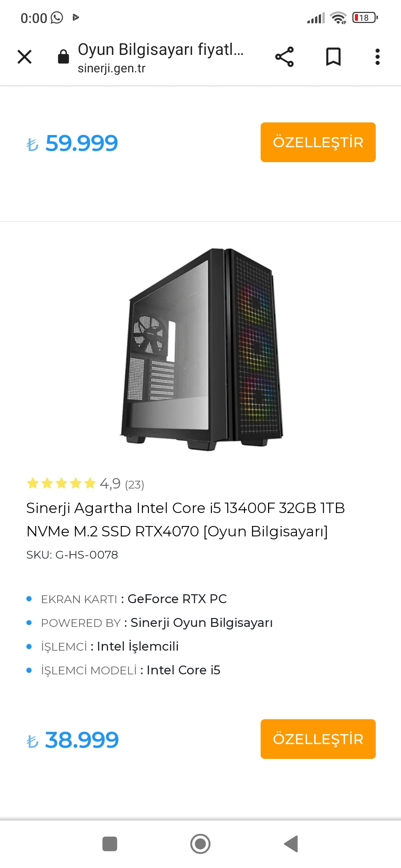Share this page via share icon
Image resolution: width=401 pixels, height=868 pixels.
pos(284,57)
